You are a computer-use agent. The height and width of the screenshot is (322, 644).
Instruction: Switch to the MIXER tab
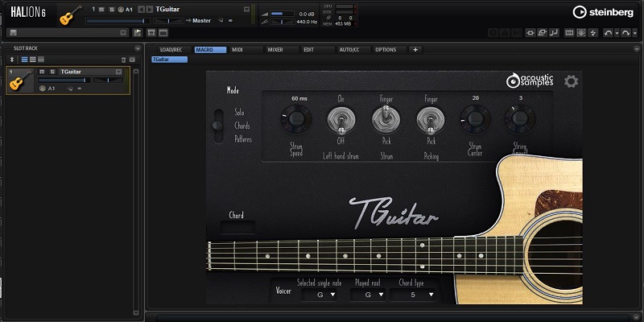(275, 50)
